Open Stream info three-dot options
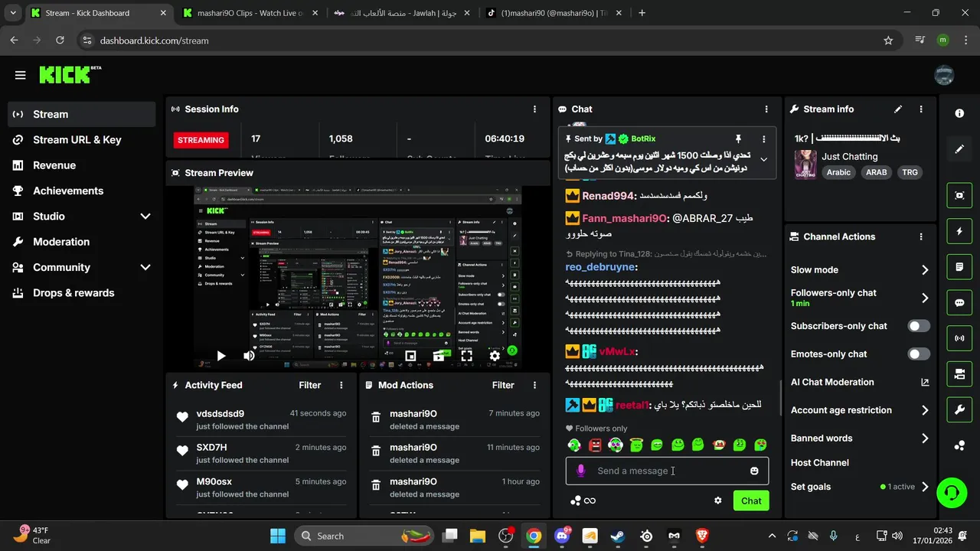980x551 pixels. coord(921,109)
